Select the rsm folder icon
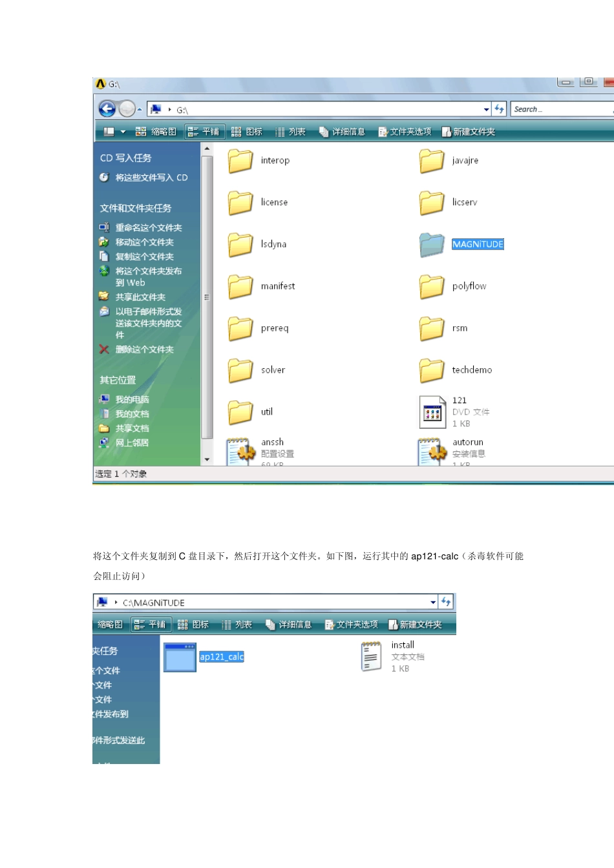This screenshot has width=614, height=868. click(432, 329)
